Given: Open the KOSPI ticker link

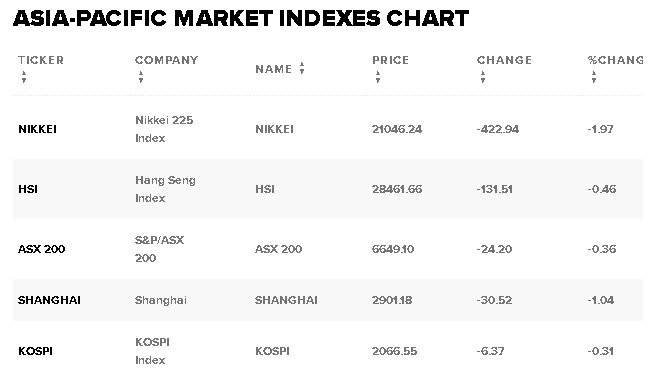Looking at the screenshot, I should coord(35,351).
